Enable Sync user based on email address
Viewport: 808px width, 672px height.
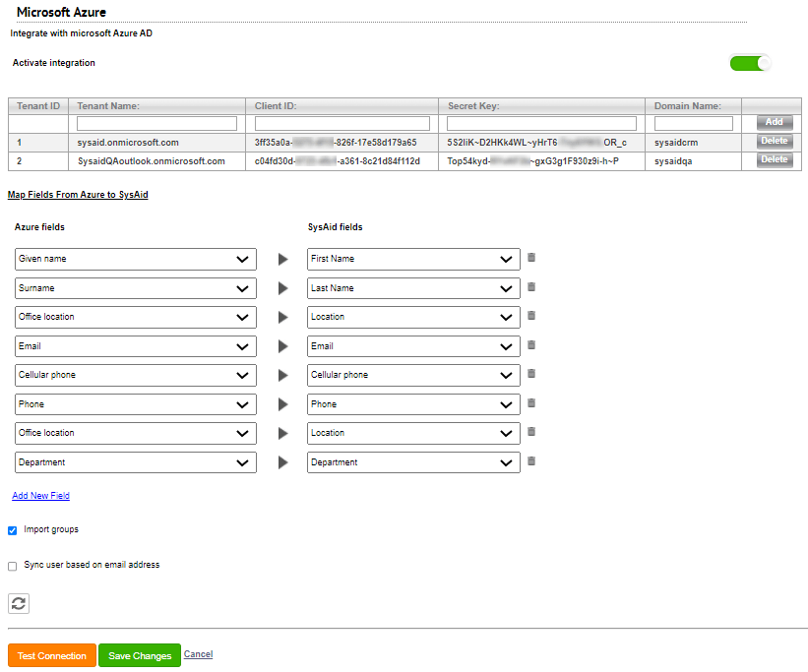[13, 566]
